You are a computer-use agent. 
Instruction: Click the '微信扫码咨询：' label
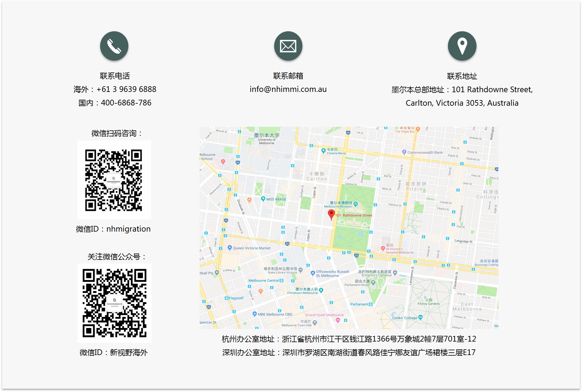[117, 133]
